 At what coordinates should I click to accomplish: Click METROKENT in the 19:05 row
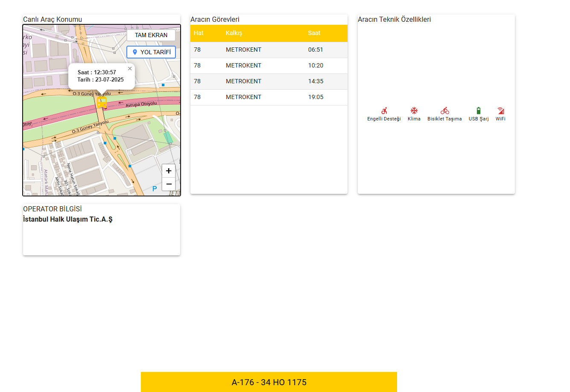click(243, 97)
